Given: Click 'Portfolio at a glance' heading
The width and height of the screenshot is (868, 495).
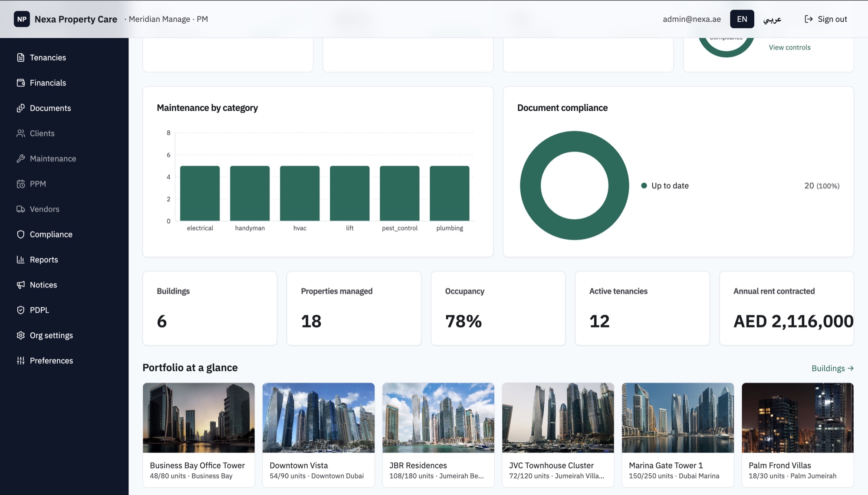Looking at the screenshot, I should click(x=190, y=367).
